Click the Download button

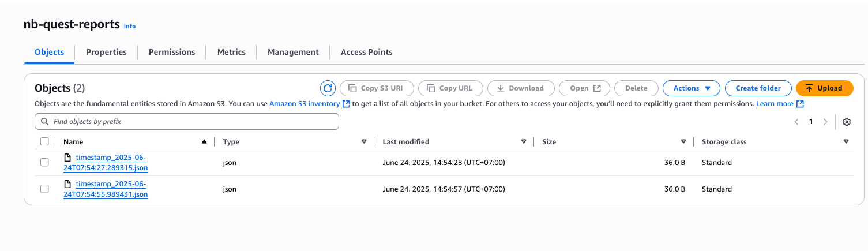(x=520, y=88)
